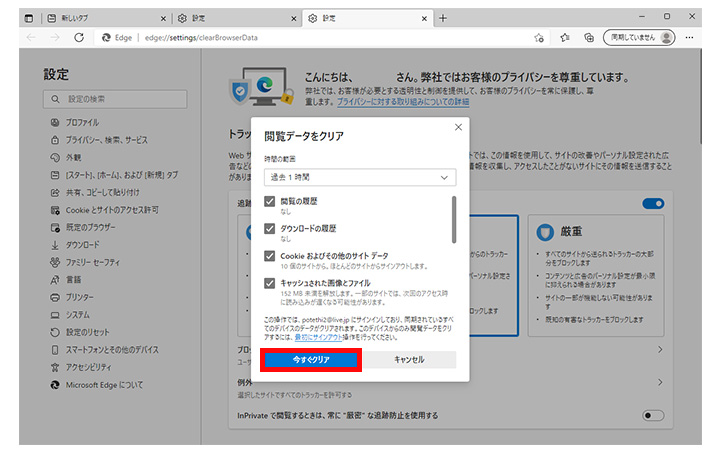Click the 既定のブラウザー icon
Screen dimensions: 720x450
pos(55,228)
